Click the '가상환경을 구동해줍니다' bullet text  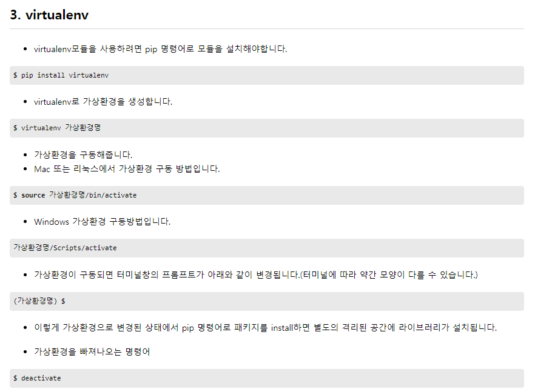click(x=83, y=154)
